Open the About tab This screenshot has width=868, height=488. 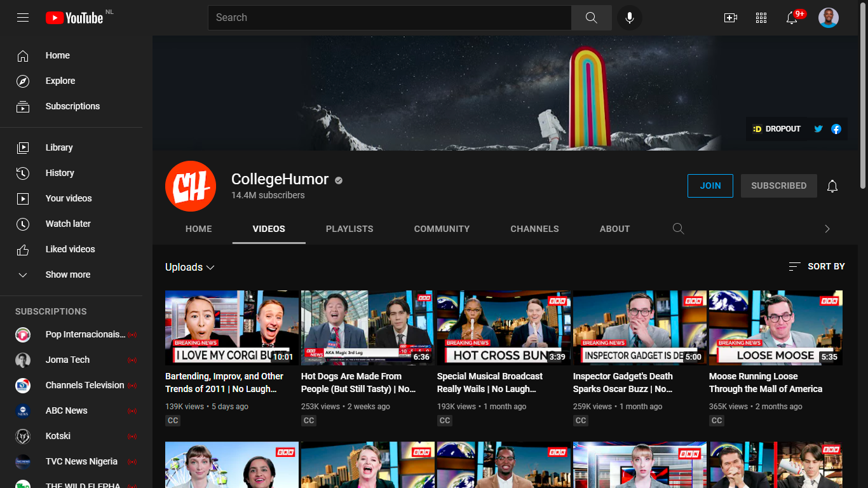615,229
